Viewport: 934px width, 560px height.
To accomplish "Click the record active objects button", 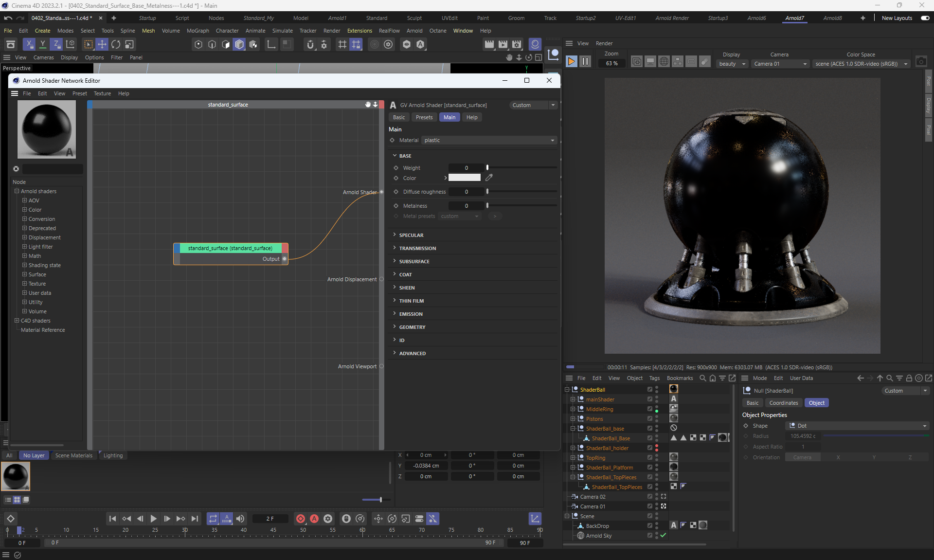I will tap(301, 519).
